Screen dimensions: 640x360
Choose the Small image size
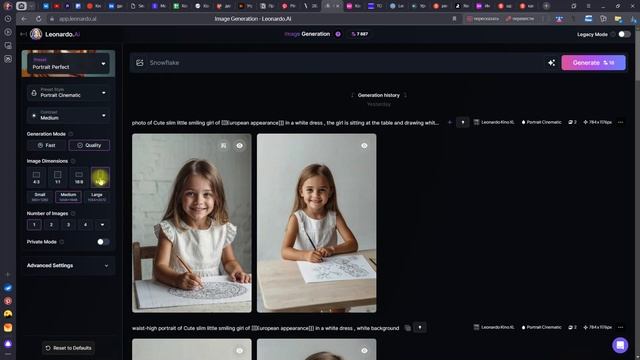[40, 197]
